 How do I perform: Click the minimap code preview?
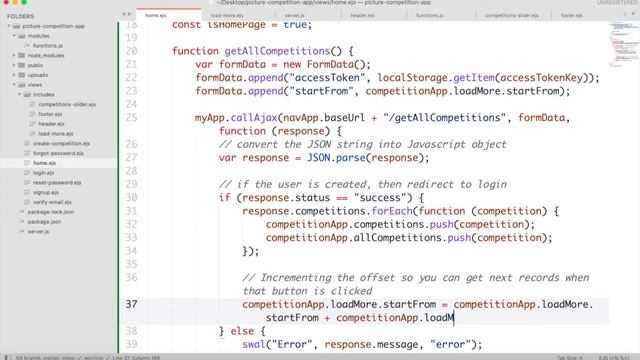coord(624,44)
